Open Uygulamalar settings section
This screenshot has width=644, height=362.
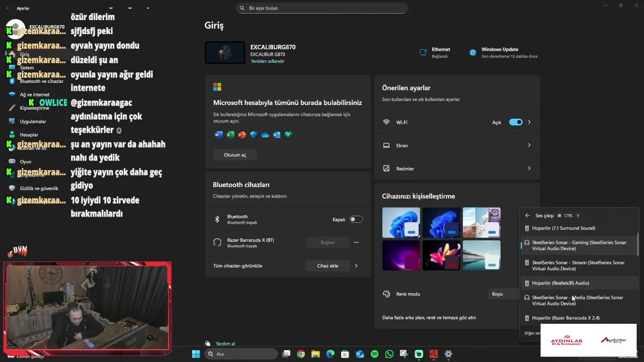pyautogui.click(x=33, y=121)
